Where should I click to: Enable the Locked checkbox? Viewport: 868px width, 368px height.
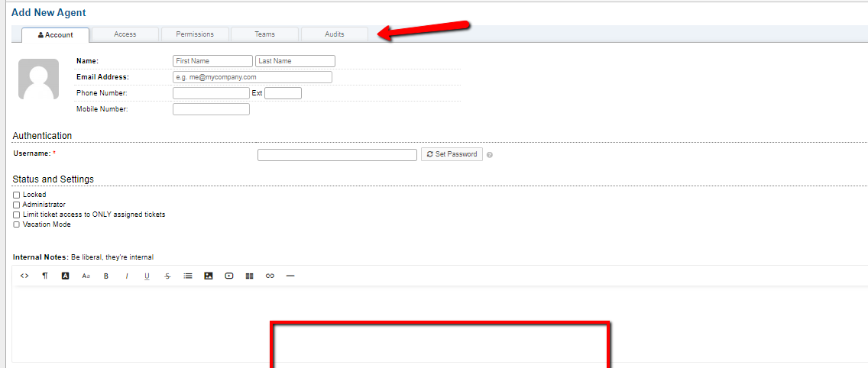tap(17, 195)
